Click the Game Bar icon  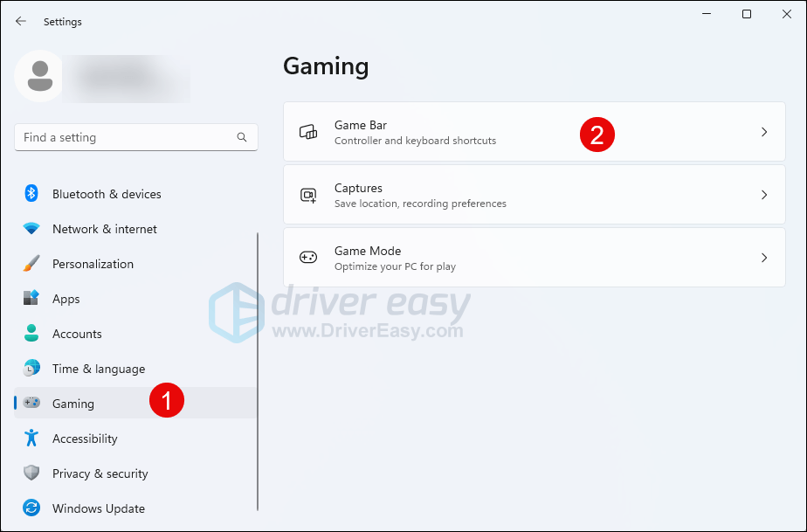[x=308, y=132]
